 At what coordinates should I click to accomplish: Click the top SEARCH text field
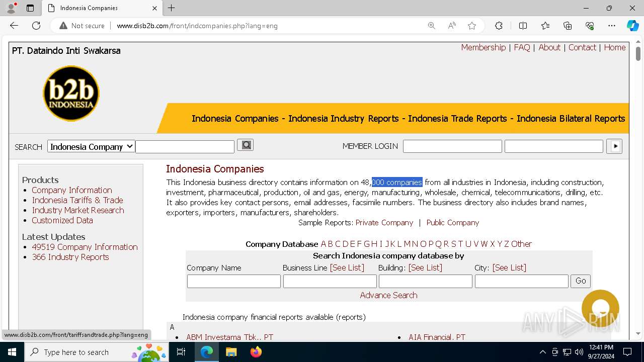pos(185,146)
